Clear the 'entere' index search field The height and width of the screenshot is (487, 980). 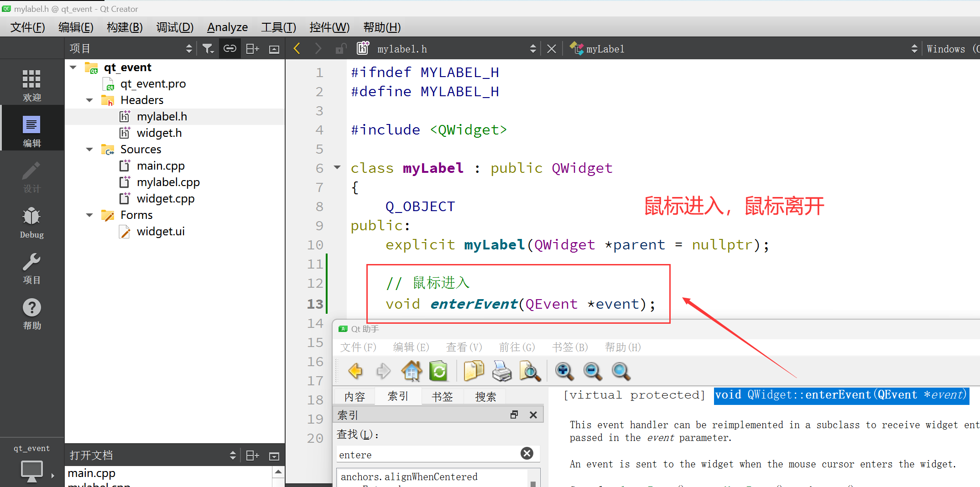click(x=527, y=453)
